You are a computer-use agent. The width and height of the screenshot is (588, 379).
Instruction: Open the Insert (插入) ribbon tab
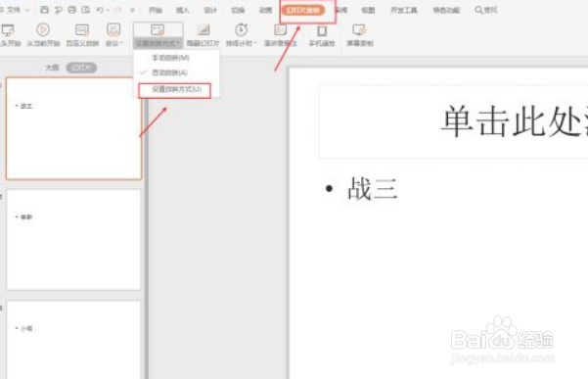(183, 10)
